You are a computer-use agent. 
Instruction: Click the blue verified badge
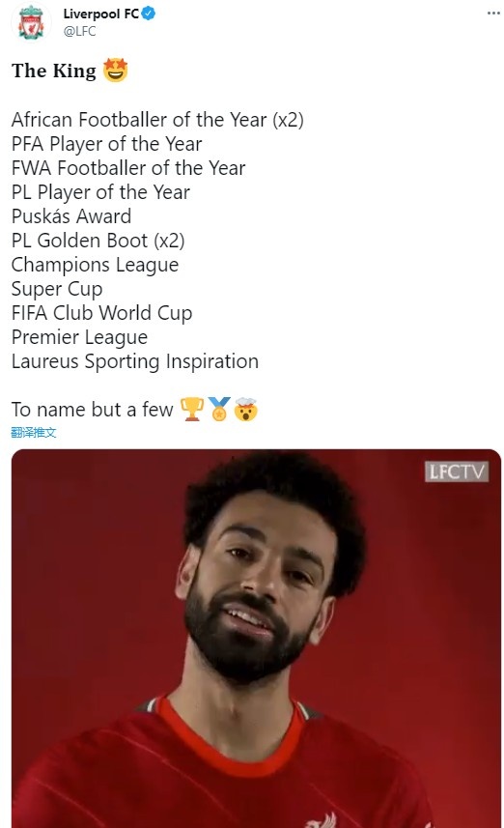point(149,14)
